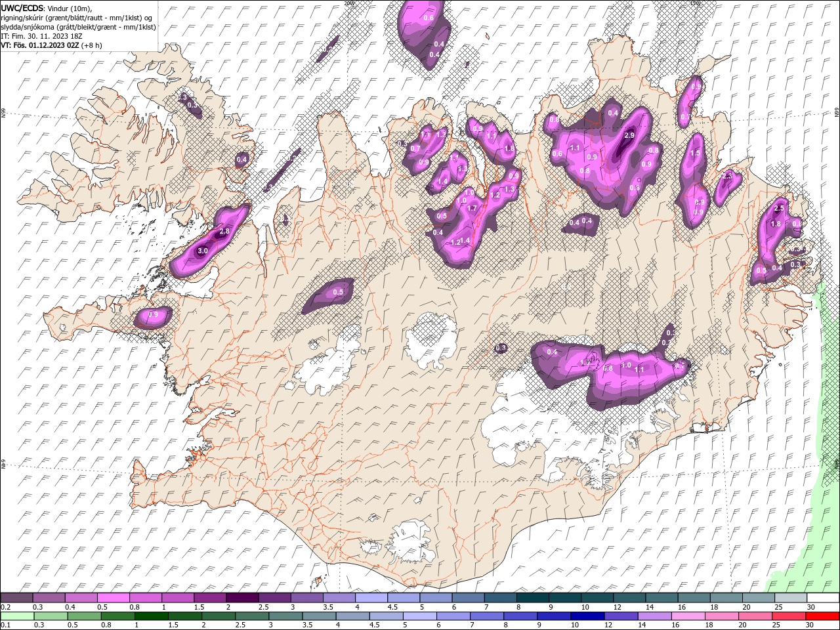This screenshot has height=630, width=840.
Task: Click the 'UWC/ECDS: Vindur (10m),' title line
Action: [x=46, y=8]
